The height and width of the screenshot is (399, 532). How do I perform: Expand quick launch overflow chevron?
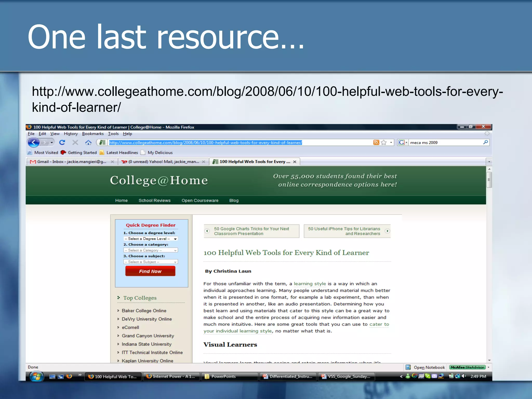point(80,375)
